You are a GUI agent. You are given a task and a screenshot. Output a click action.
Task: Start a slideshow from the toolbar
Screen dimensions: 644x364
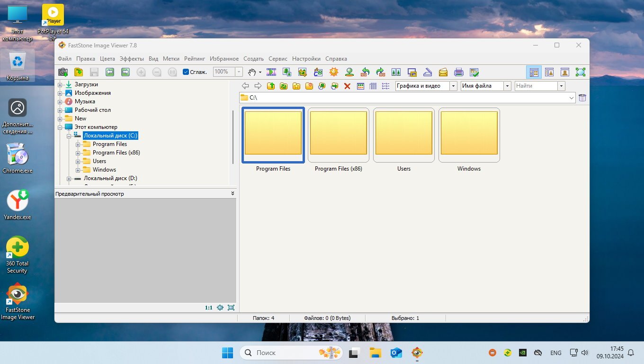271,72
